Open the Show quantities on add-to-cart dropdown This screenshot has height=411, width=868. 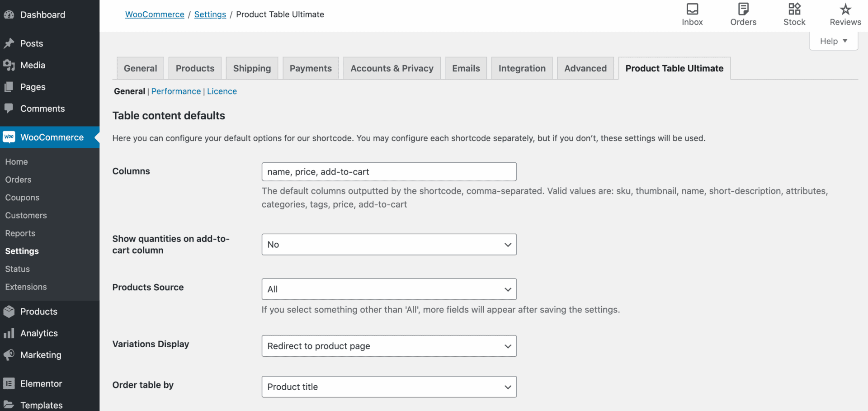click(x=389, y=244)
